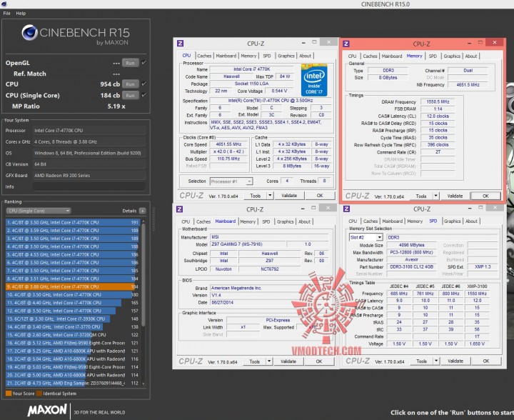Viewport: 514px width, 420px height.
Task: Click the Intel Core i7 logo in CPU-Z
Action: click(x=314, y=80)
